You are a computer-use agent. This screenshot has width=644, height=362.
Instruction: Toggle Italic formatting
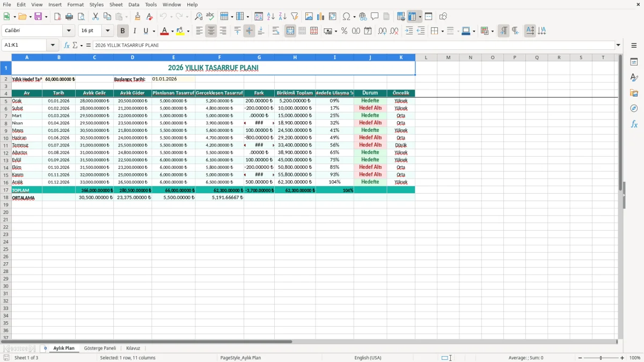click(x=135, y=31)
